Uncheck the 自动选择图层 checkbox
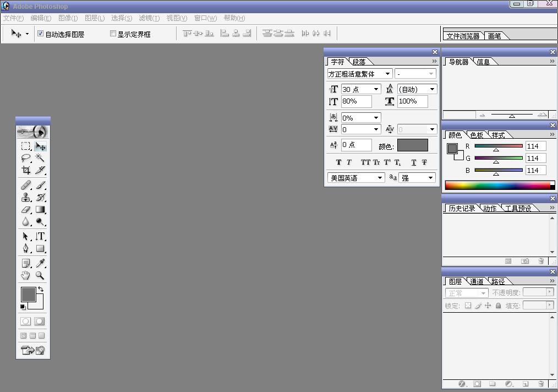The height and width of the screenshot is (392, 558). tap(41, 34)
